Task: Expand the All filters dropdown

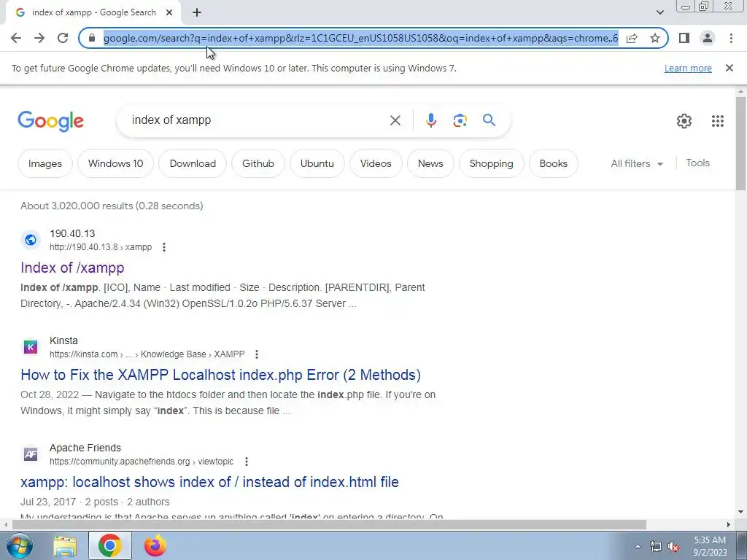Action: (x=637, y=163)
